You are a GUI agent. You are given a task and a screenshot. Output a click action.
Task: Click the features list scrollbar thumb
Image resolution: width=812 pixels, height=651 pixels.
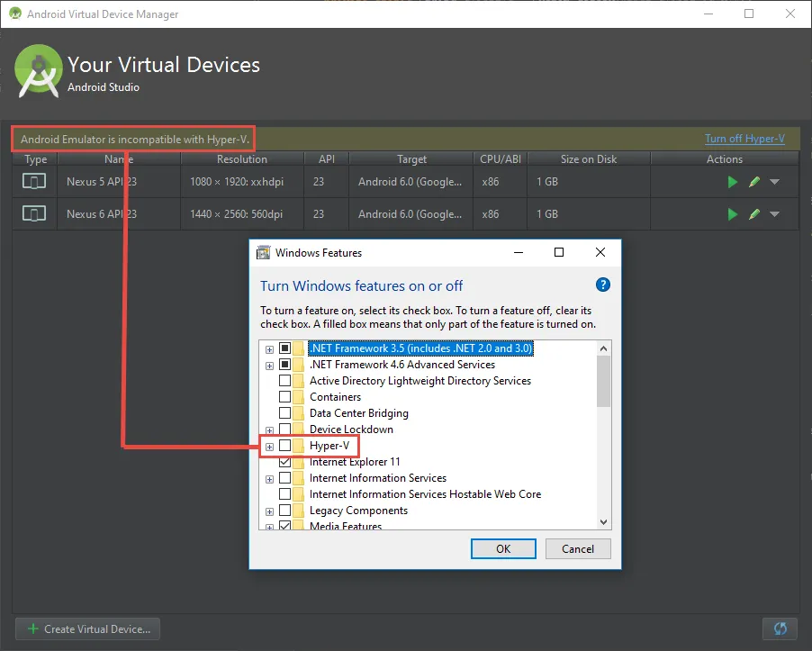pyautogui.click(x=603, y=381)
